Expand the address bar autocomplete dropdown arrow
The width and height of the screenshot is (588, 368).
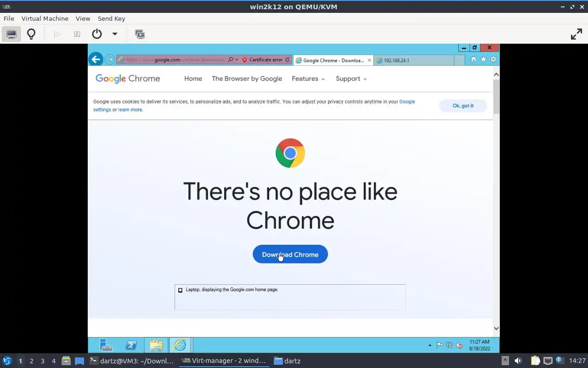(x=237, y=60)
